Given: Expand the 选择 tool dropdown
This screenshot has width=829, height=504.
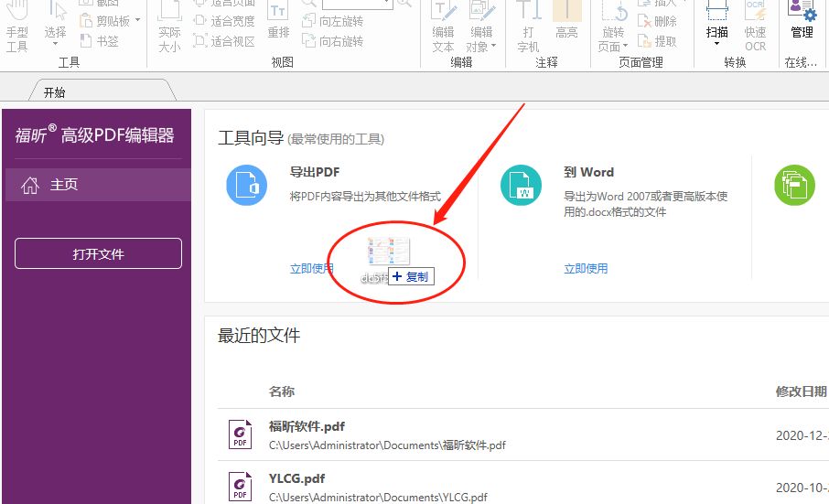Looking at the screenshot, I should click(x=56, y=45).
